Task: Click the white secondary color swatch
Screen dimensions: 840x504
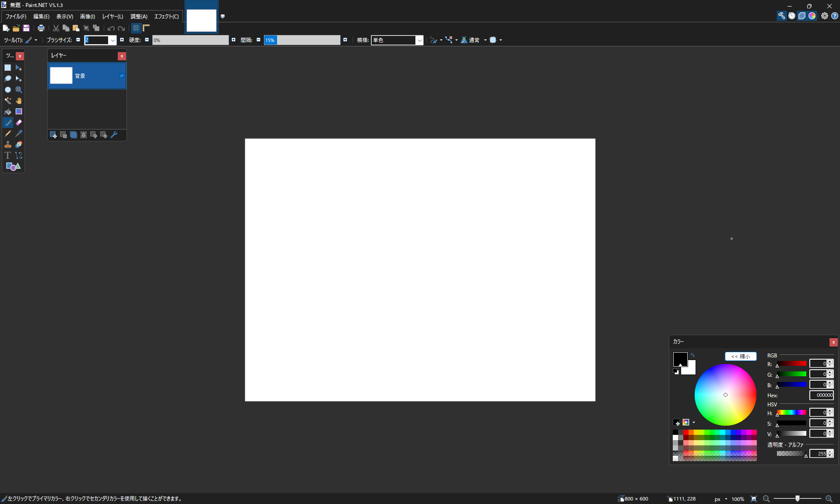Action: coord(691,370)
